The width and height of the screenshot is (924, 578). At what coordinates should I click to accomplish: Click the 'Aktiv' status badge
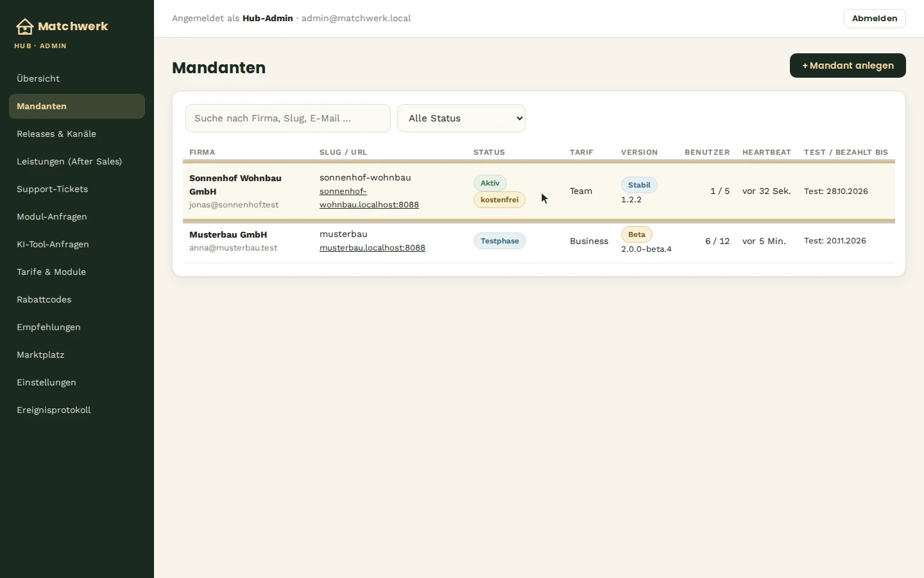[490, 183]
